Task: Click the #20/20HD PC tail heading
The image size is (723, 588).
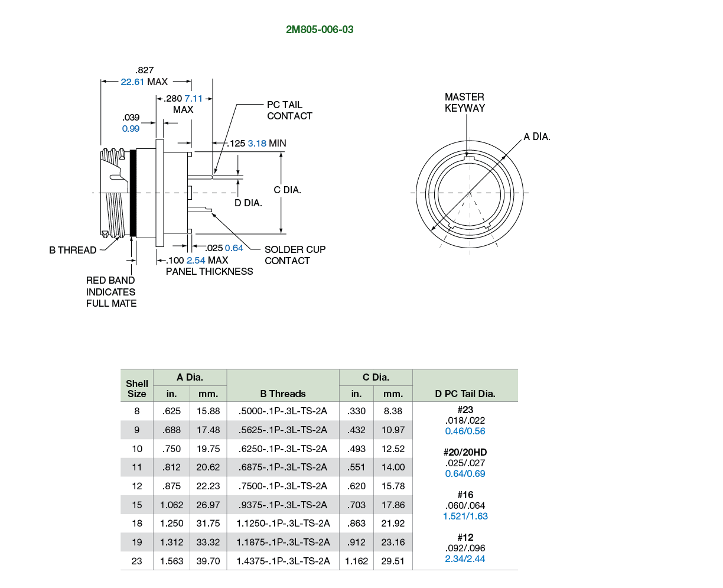Action: pos(465,452)
